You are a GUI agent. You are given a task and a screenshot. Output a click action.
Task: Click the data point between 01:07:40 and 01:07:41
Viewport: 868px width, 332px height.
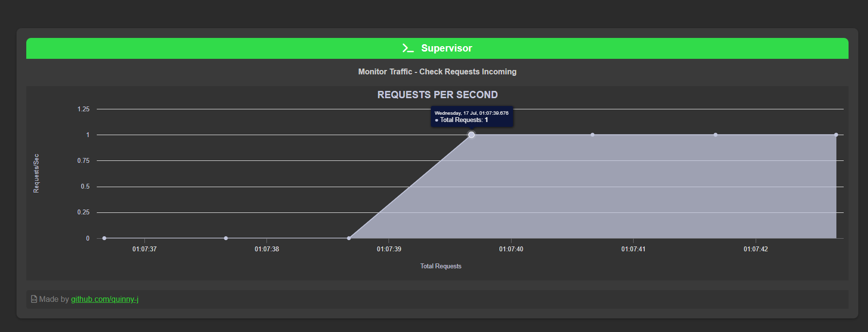pyautogui.click(x=592, y=135)
